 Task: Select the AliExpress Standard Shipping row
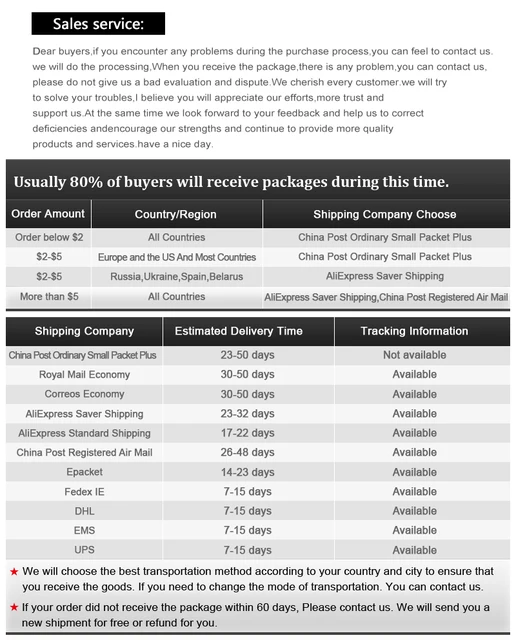[x=258, y=433]
